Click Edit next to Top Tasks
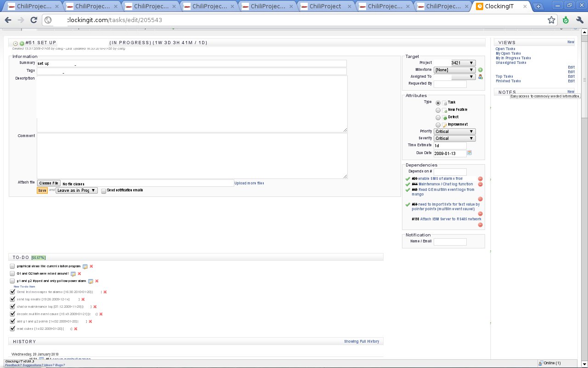Image resolution: width=588 pixels, height=368 pixels. tap(571, 76)
